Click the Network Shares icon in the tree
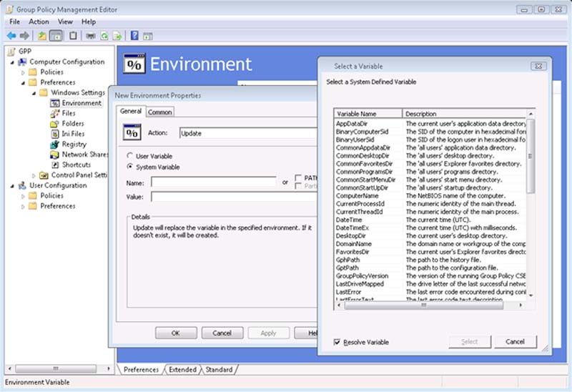 coord(55,155)
